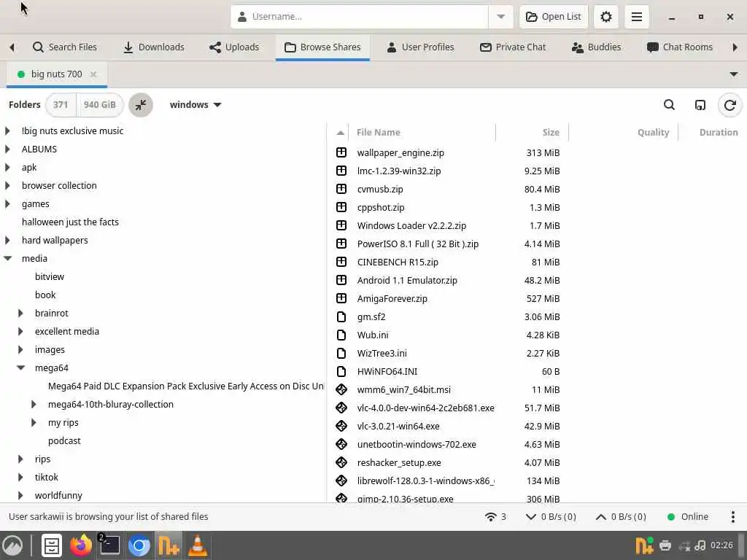Click the search files magnifier icon
This screenshot has height=560, width=747.
coord(669,105)
